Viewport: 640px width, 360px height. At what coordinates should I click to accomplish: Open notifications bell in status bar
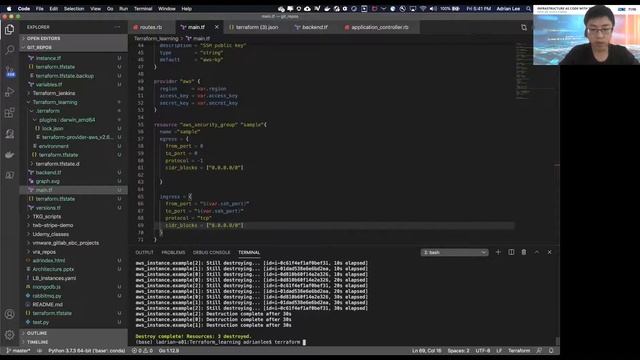(551, 351)
